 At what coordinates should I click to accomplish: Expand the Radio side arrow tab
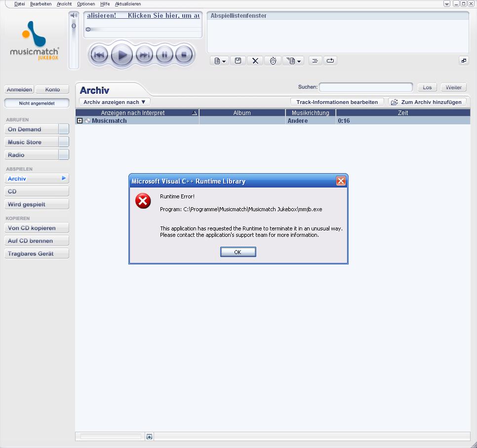[64, 155]
